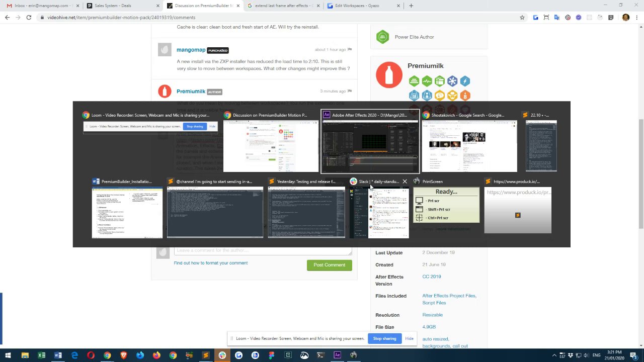Click the browser forward arrow
The width and height of the screenshot is (644, 362).
(x=18, y=17)
